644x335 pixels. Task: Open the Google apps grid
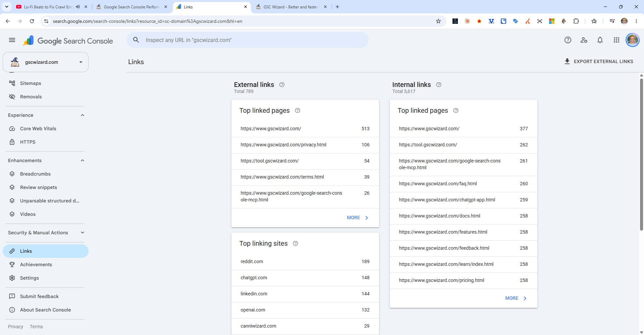(616, 40)
